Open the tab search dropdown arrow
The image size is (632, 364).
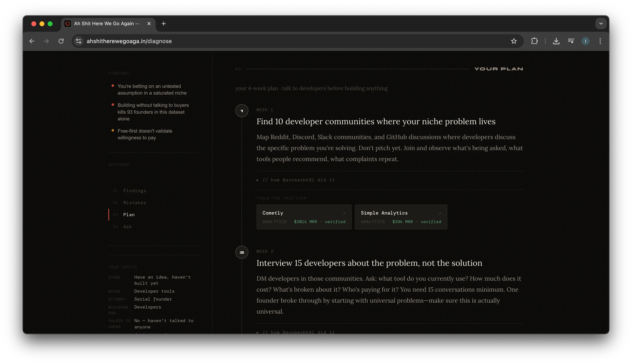601,24
